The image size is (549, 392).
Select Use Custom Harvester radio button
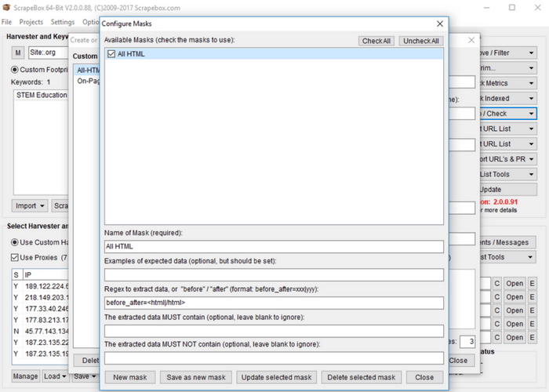tap(14, 242)
